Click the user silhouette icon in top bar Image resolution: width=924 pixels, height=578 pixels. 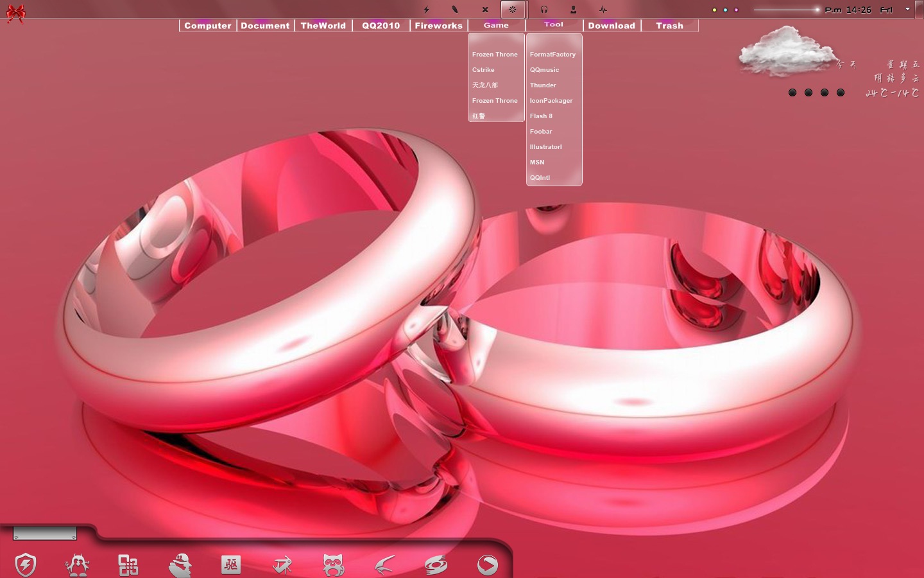click(x=574, y=10)
